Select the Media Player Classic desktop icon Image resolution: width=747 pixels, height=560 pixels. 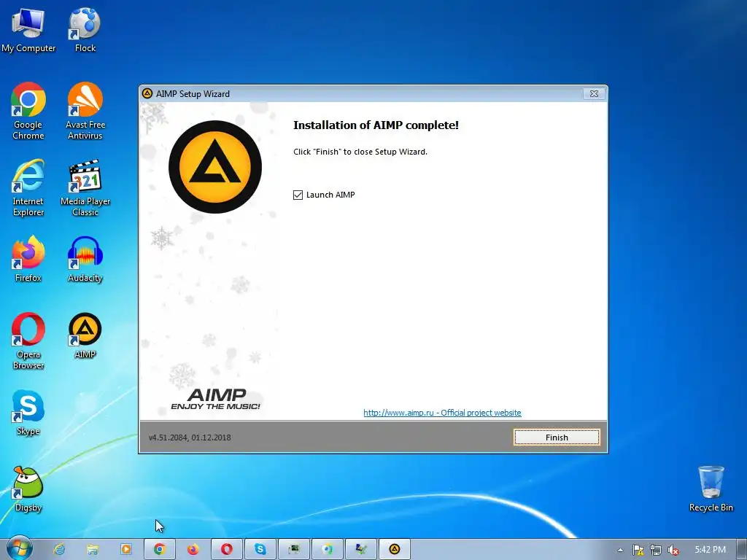tap(85, 187)
